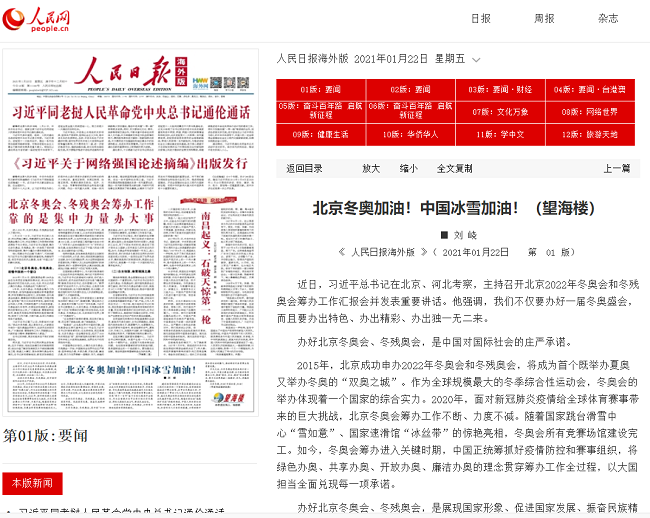Screen dimensions: 650x518
Task: Go to 12版：旅游天地 page
Action: tap(590, 135)
